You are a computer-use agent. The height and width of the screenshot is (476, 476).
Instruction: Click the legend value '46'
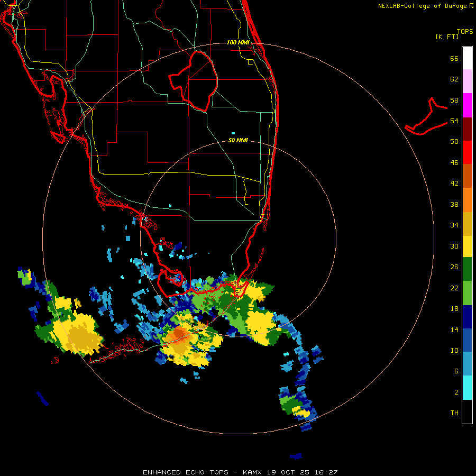(x=454, y=163)
